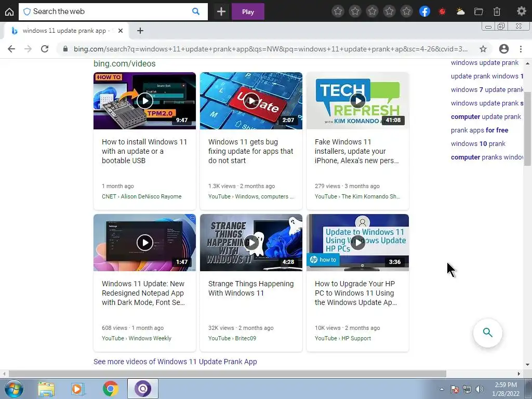Open the profile account icon
Viewport: 532px width, 399px height.
pos(504,49)
